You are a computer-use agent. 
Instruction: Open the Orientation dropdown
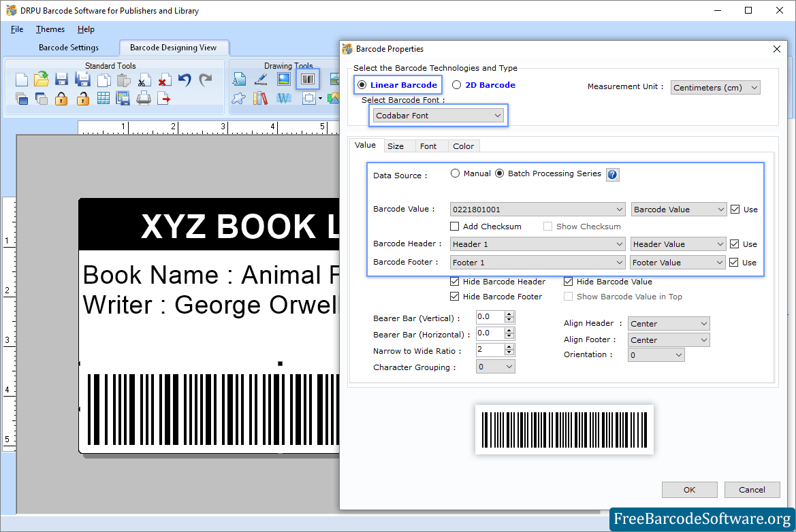click(x=656, y=355)
